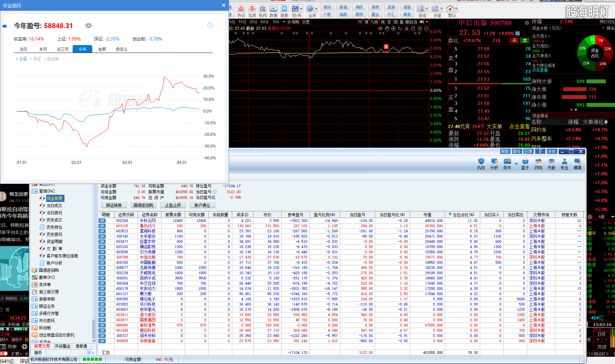Toggle the 叠 overlay chart button

(401, 22)
